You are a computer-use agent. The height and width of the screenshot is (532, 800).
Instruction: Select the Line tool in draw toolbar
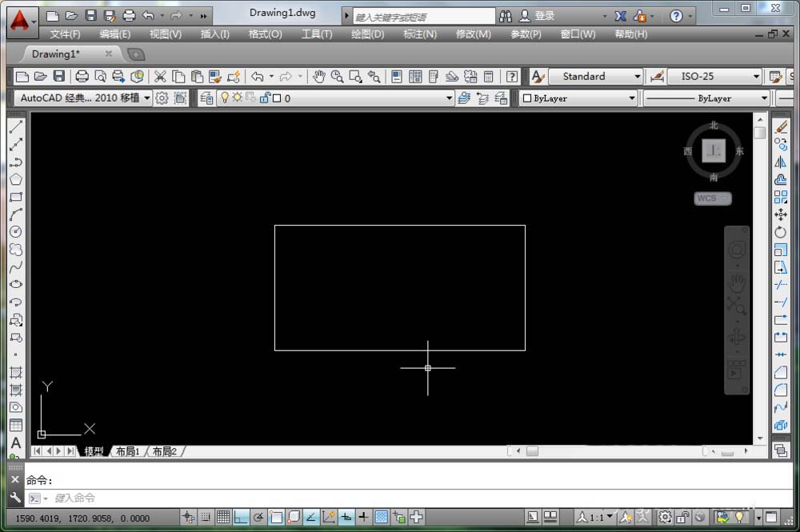pyautogui.click(x=16, y=127)
